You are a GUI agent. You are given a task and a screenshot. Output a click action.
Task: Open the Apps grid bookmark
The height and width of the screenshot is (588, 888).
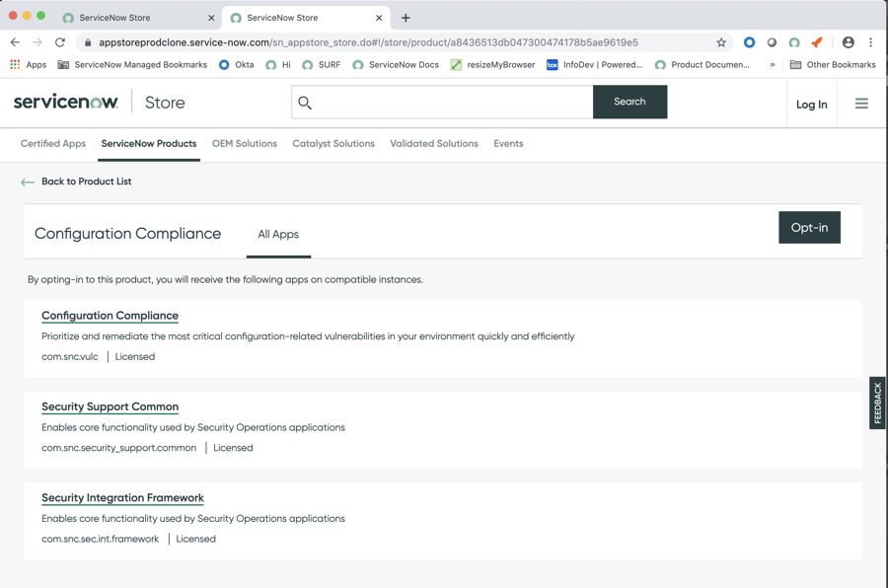pos(29,64)
